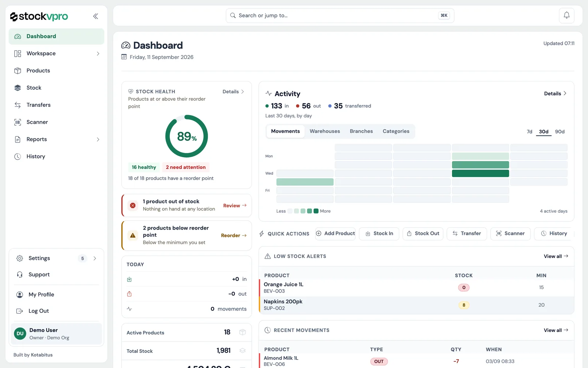This screenshot has height=368, width=588.
Task: Click Scanner quick action button
Action: (x=510, y=234)
